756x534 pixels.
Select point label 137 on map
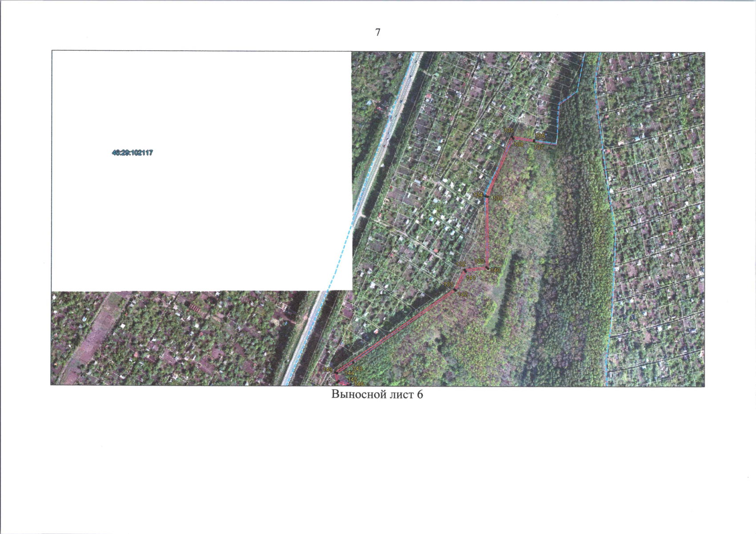(539, 147)
